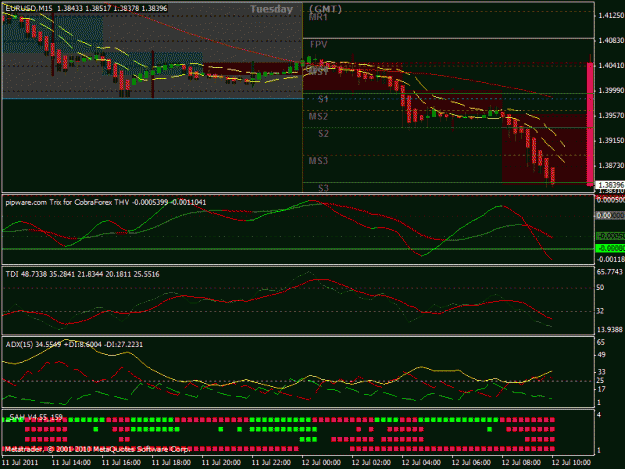Select the MR1 pivot level label
This screenshot has width=625, height=469.
318,17
